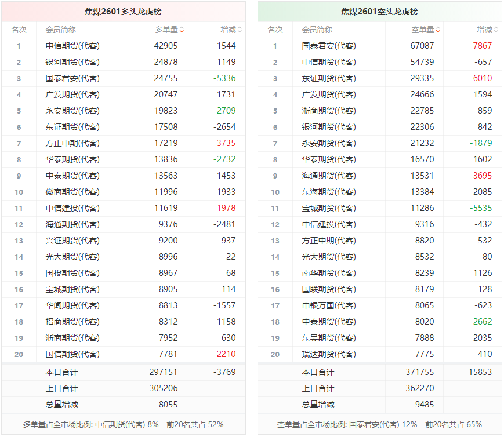Select 中泰期货(代客) in long table rank 9
Screen dimensions: 504x437
coord(72,176)
